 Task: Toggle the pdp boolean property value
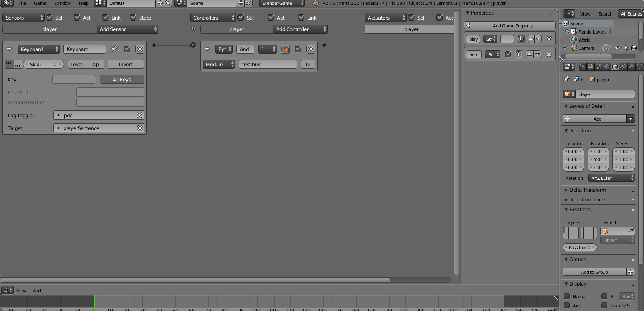[x=508, y=54]
